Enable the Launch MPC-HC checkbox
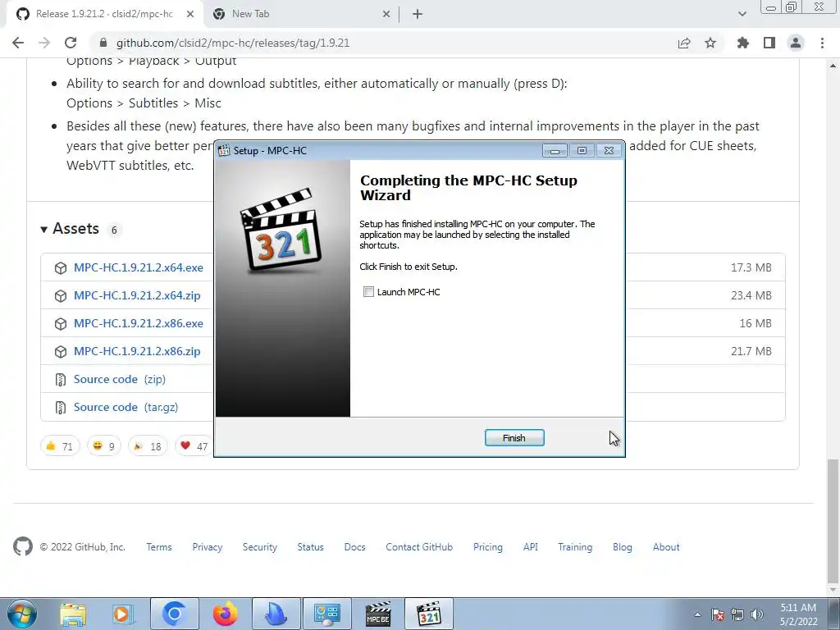 pyautogui.click(x=368, y=292)
